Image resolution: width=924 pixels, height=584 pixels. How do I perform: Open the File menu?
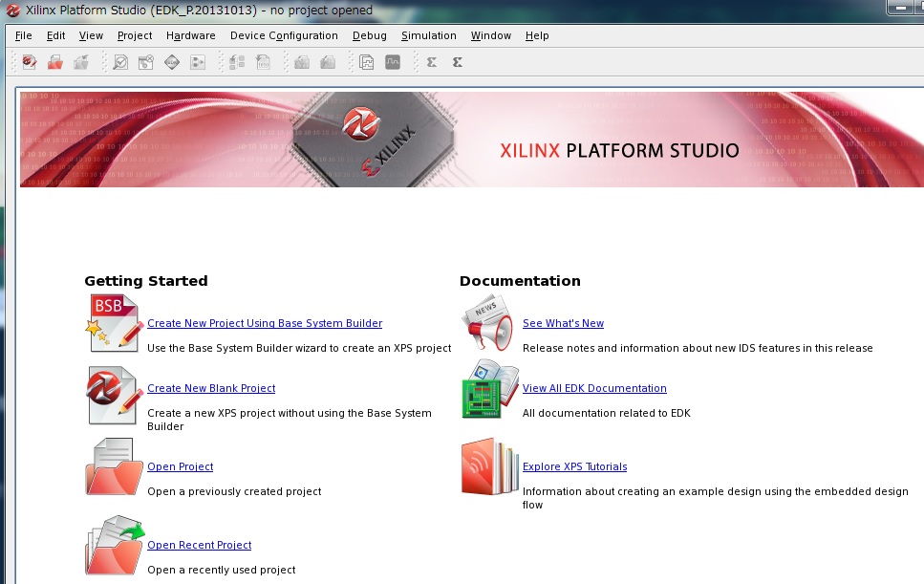pyautogui.click(x=24, y=35)
